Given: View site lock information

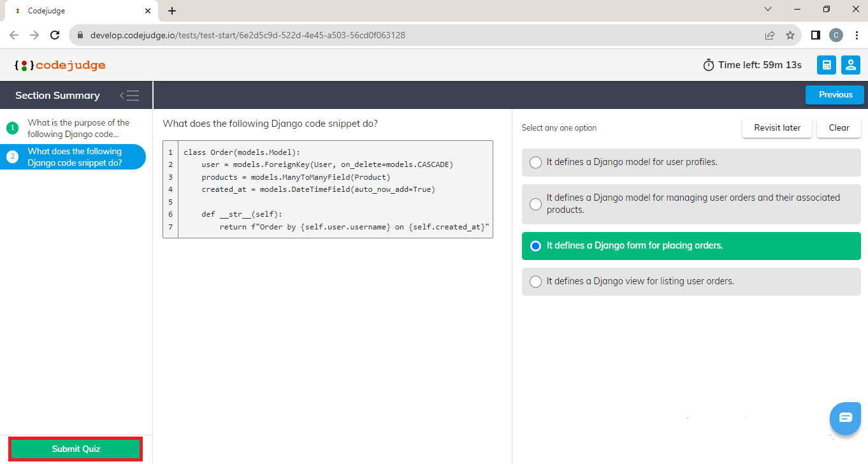Looking at the screenshot, I should click(x=80, y=35).
